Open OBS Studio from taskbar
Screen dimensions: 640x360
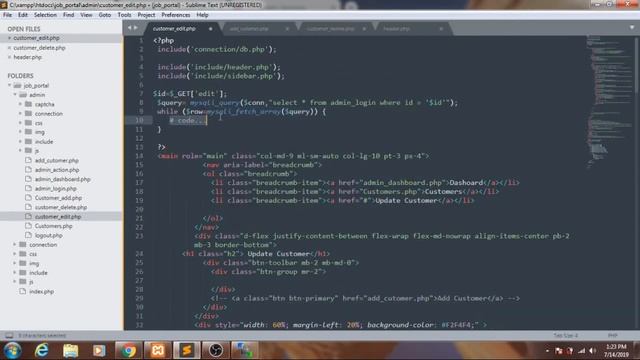(x=216, y=350)
